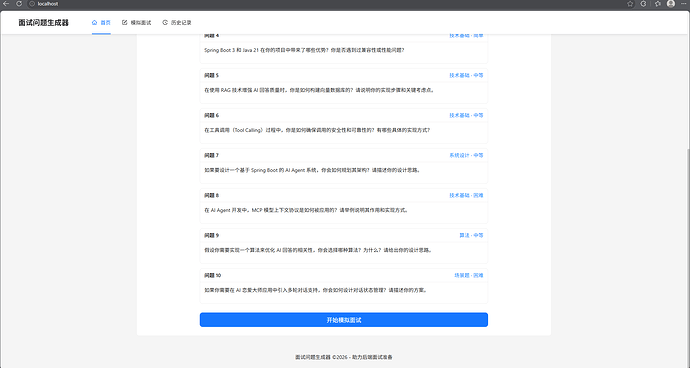
Task: Click the Spring Boot AI Agent architecture question
Action: click(x=313, y=170)
